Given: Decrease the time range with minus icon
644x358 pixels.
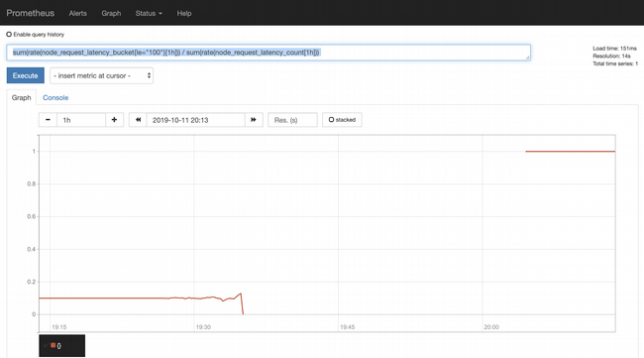Looking at the screenshot, I should [x=48, y=120].
